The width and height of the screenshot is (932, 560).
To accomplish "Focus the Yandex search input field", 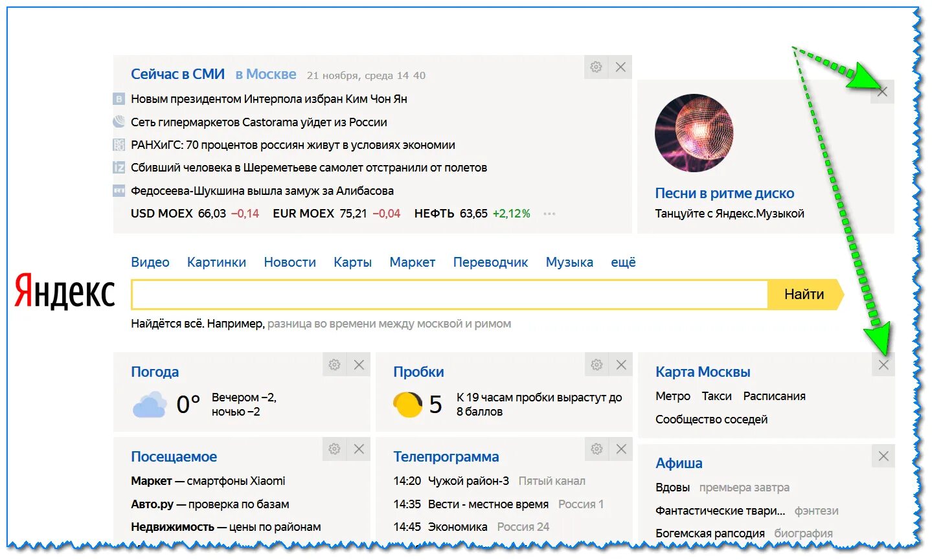I will [449, 295].
